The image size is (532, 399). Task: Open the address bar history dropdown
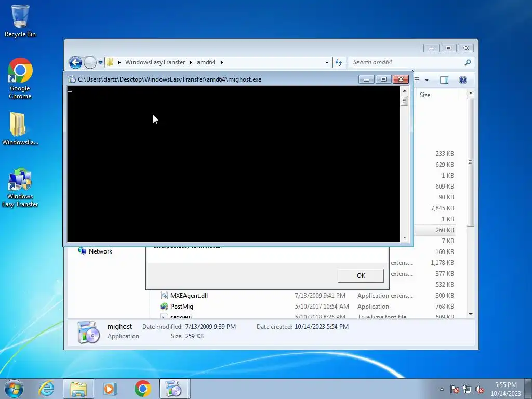click(327, 62)
